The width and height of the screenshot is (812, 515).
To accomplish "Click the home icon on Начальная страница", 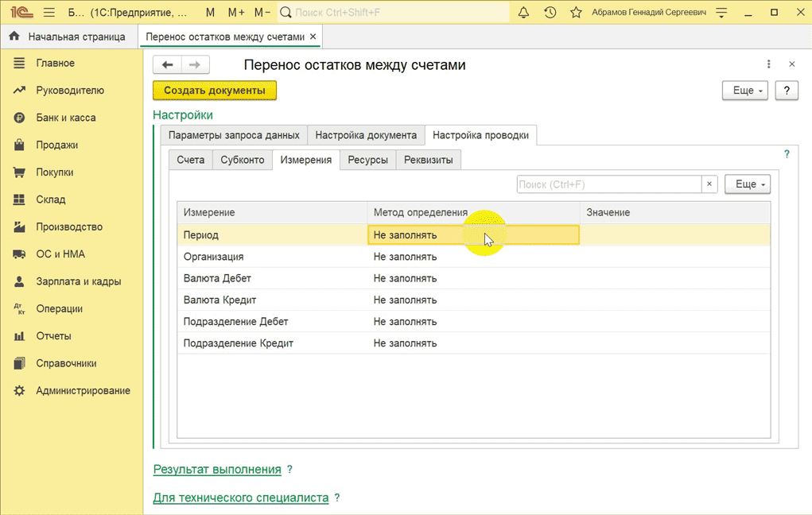I will tap(14, 37).
